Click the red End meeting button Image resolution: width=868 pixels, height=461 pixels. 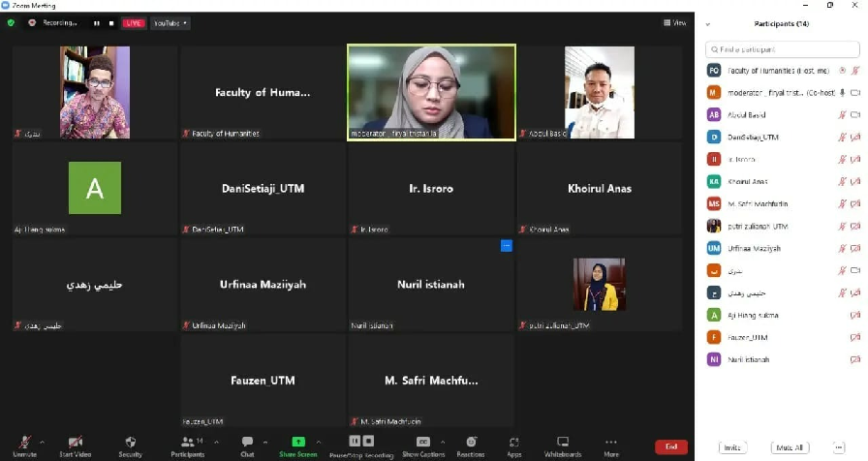point(668,446)
